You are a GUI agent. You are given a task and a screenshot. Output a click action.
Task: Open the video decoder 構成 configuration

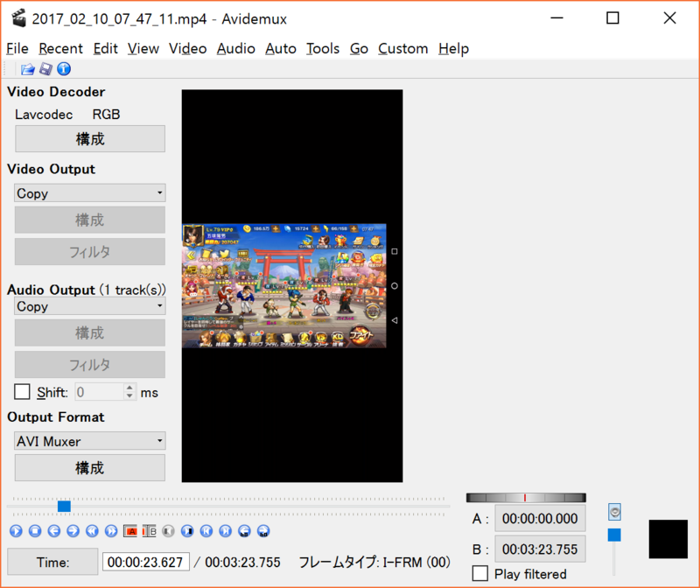tap(88, 138)
